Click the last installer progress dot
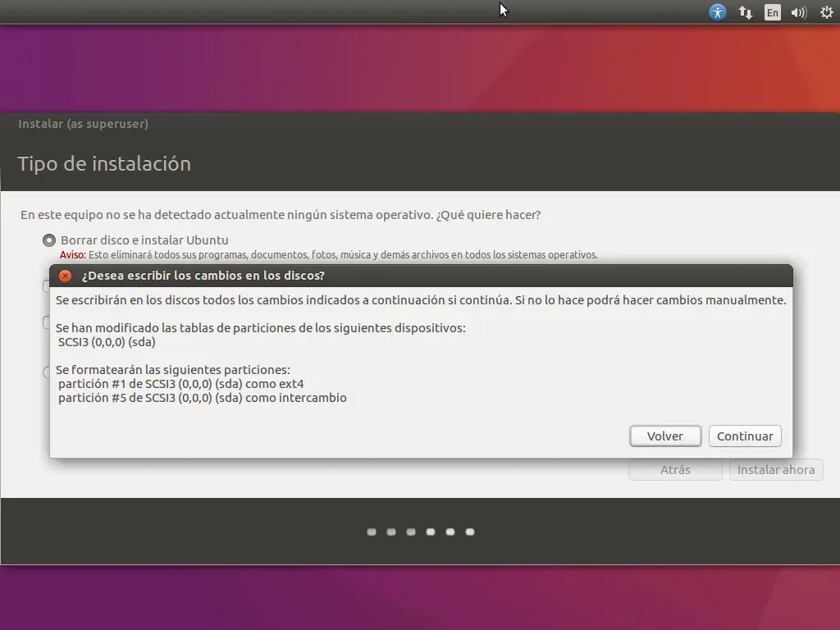The width and height of the screenshot is (840, 630). 470,532
